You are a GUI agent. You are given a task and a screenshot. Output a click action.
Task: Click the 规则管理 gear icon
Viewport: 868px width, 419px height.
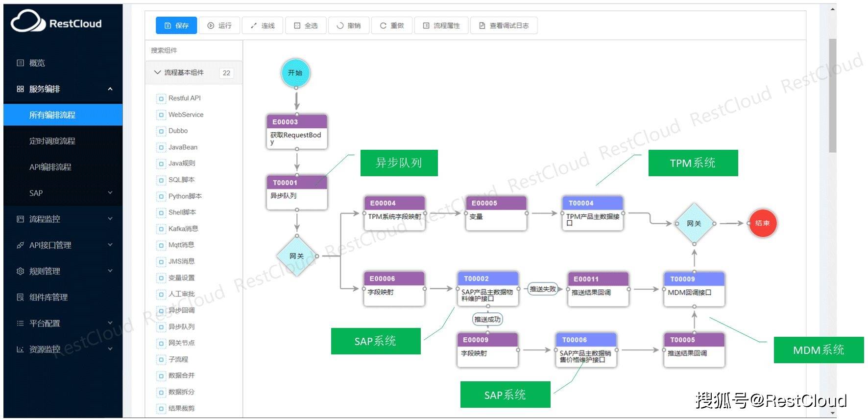(20, 271)
